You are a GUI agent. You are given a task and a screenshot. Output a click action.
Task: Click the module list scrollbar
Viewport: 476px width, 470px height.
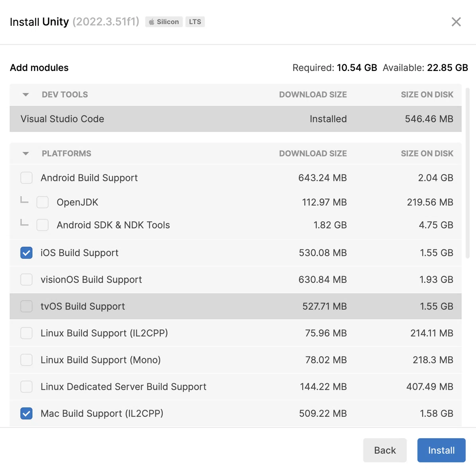468,173
